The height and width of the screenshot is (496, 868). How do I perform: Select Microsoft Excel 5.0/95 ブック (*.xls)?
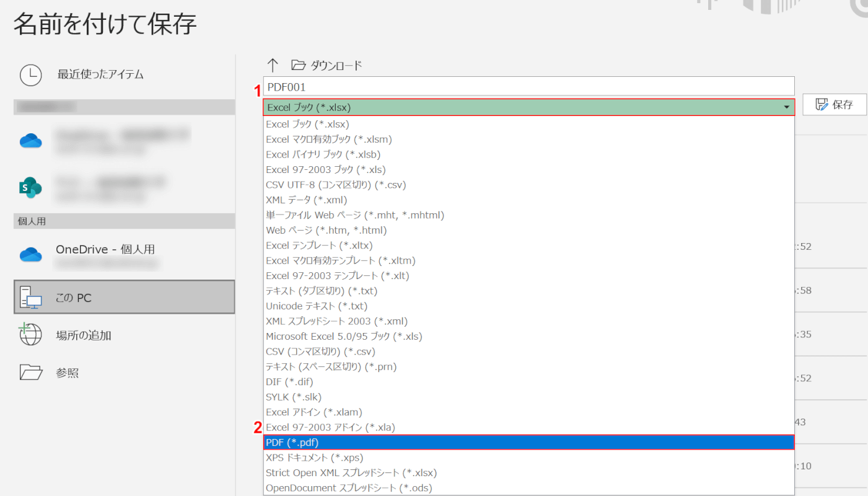coord(528,336)
